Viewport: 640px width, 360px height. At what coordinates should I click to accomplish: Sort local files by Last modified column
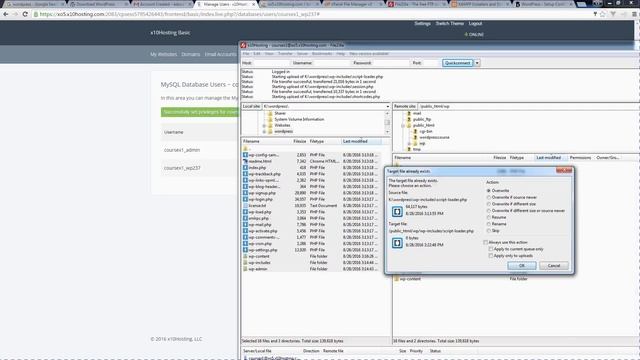tap(361, 141)
